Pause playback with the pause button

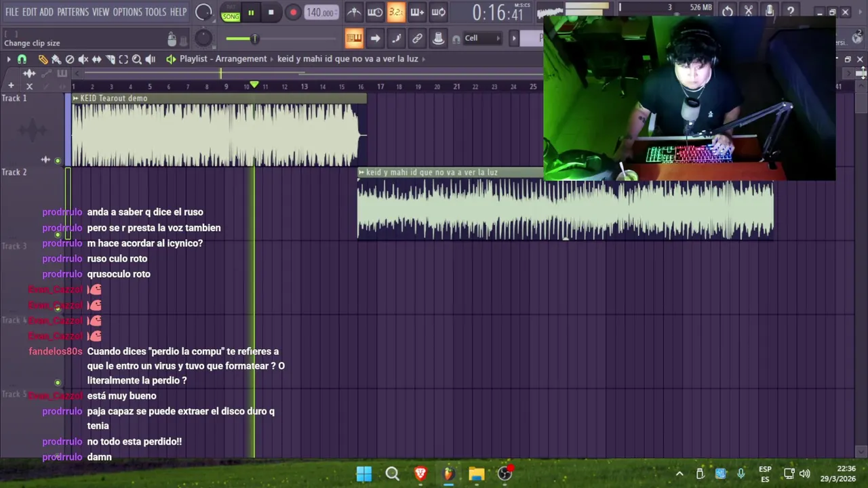(x=251, y=12)
